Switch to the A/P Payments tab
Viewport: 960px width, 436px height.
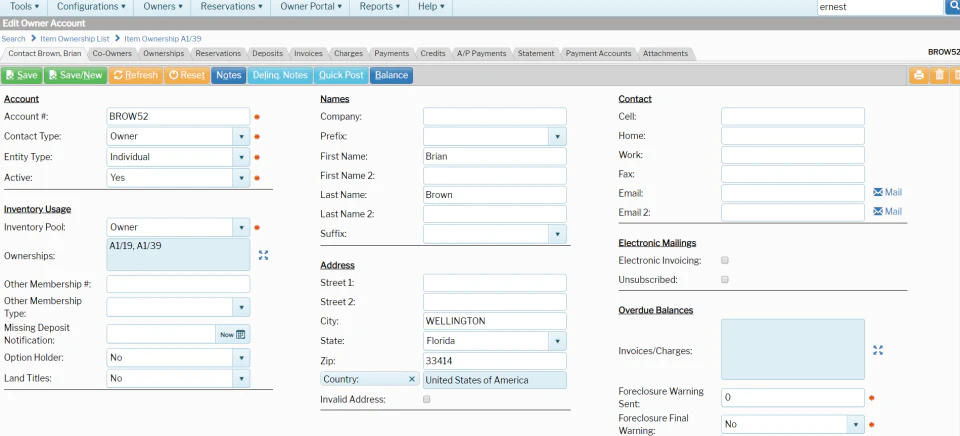(x=482, y=53)
